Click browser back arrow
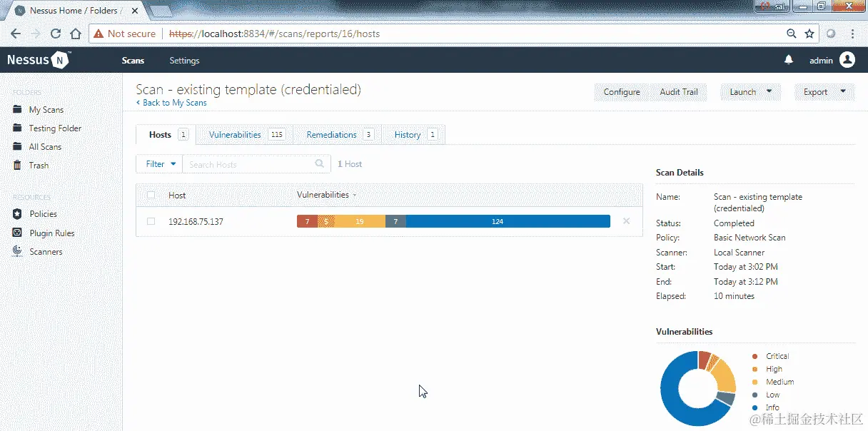The image size is (868, 431). point(16,34)
